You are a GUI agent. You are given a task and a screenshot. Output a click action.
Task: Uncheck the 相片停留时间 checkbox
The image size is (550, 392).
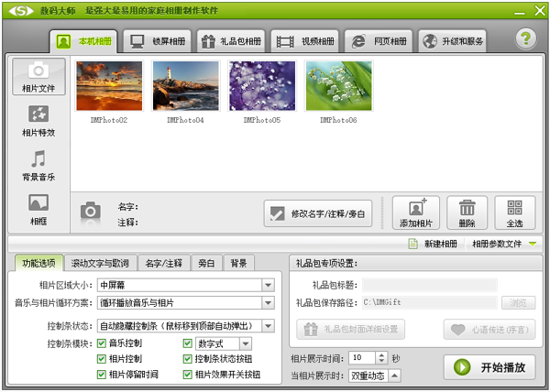tap(102, 375)
